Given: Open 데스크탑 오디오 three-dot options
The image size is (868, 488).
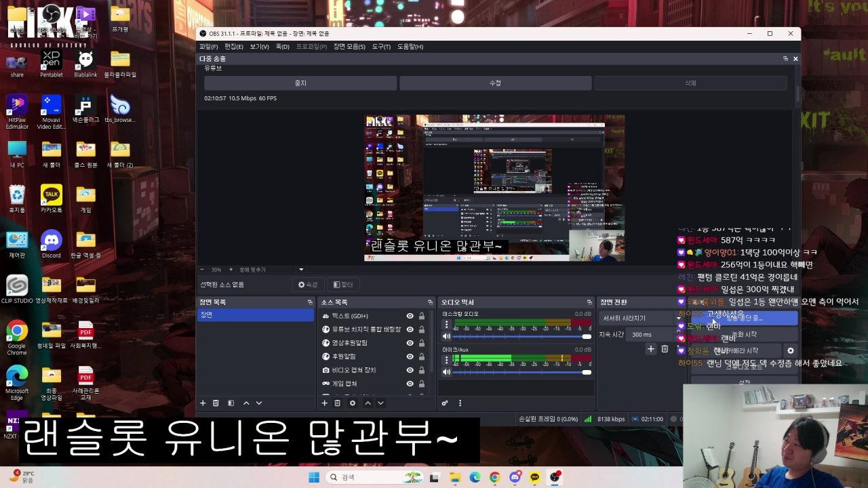Looking at the screenshot, I should 446,325.
